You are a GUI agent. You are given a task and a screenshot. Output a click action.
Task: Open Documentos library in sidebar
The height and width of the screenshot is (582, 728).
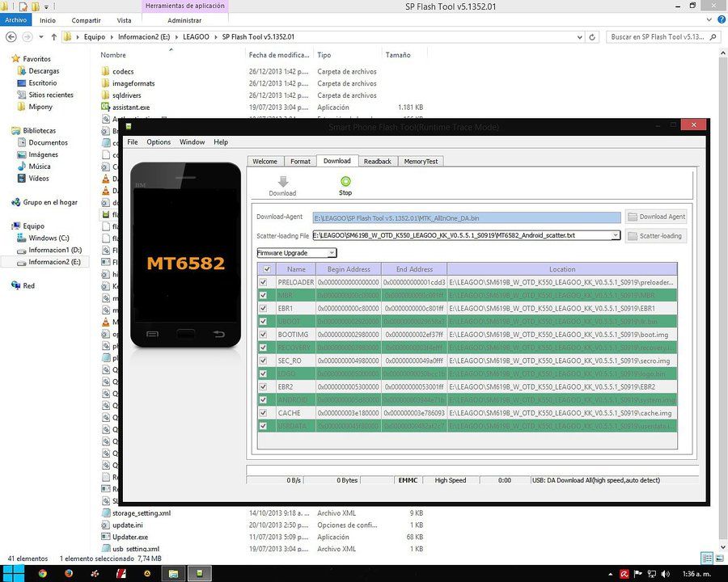[x=49, y=142]
